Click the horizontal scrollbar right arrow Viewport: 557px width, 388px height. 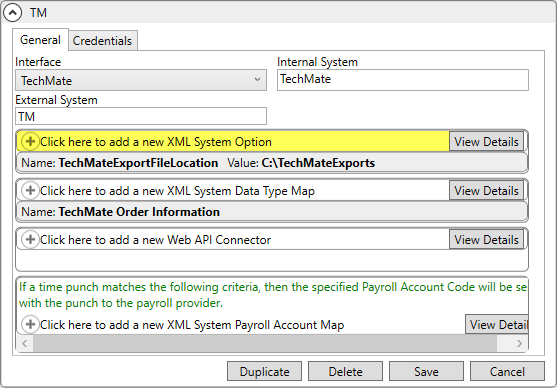(x=519, y=343)
